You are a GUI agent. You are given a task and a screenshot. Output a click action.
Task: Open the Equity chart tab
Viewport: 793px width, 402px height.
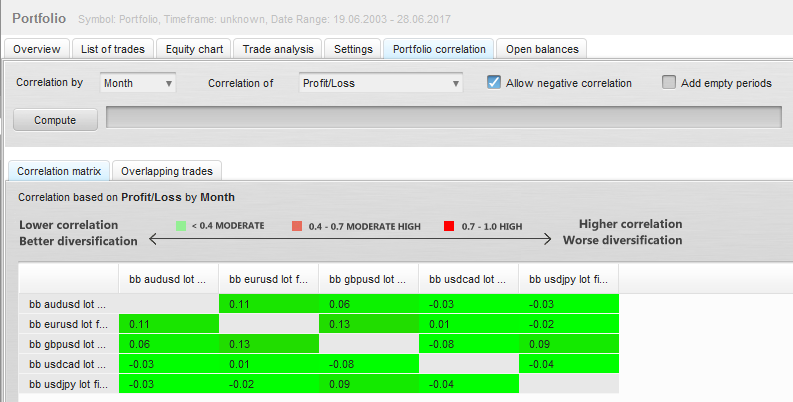(x=194, y=48)
